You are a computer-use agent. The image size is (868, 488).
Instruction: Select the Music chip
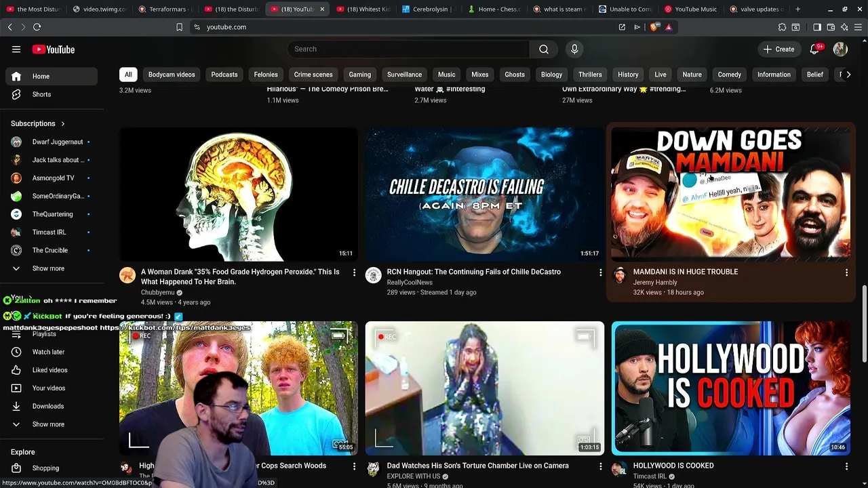446,75
